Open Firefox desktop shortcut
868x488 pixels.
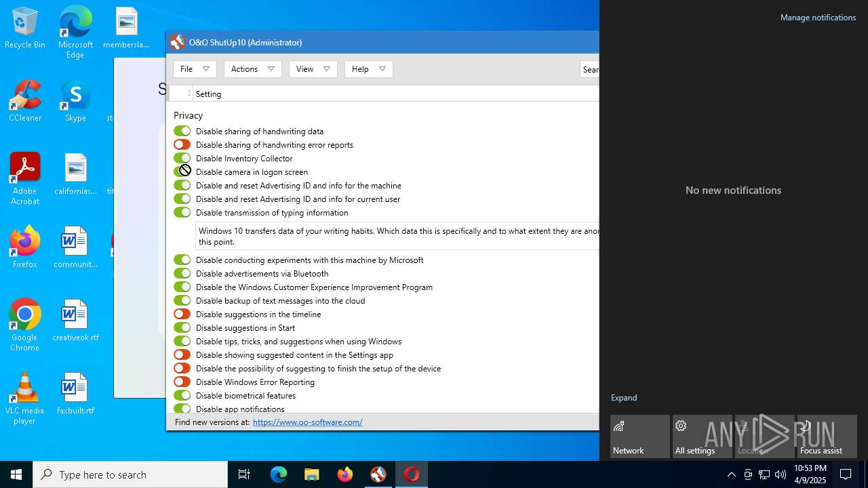(25, 247)
